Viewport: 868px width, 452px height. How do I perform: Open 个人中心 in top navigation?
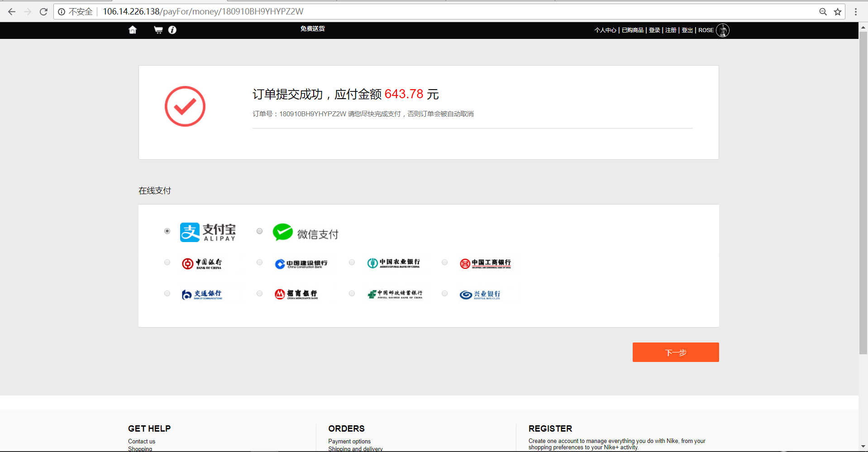coord(606,30)
